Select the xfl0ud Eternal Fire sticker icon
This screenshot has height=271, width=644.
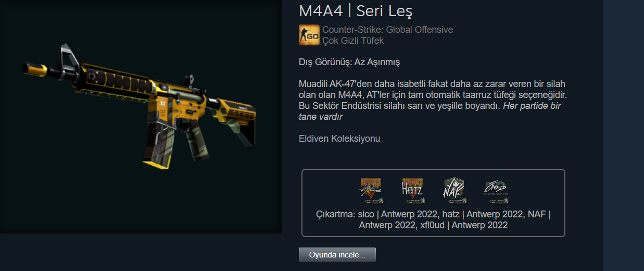click(496, 190)
